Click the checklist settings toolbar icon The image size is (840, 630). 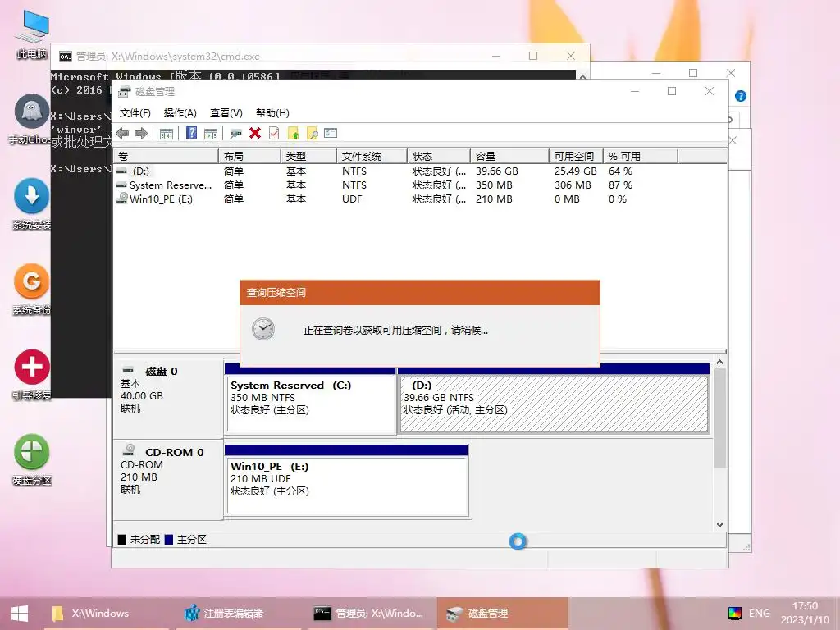click(x=331, y=133)
